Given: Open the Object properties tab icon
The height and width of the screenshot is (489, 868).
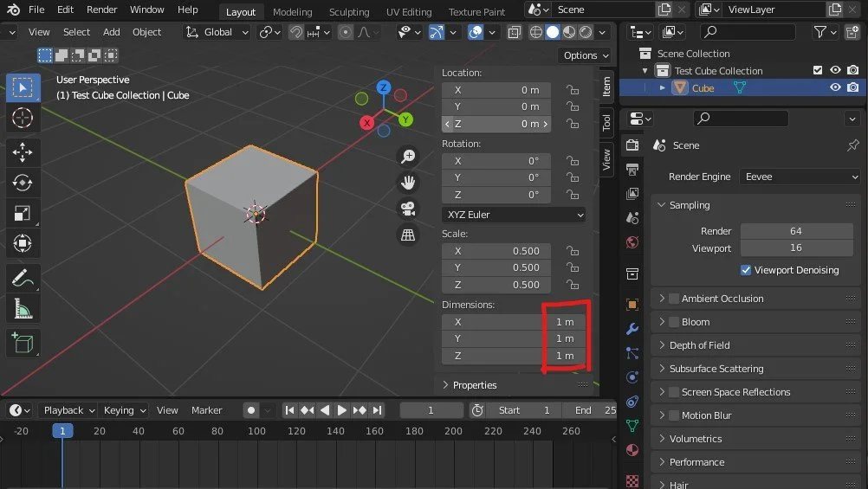Looking at the screenshot, I should [632, 305].
